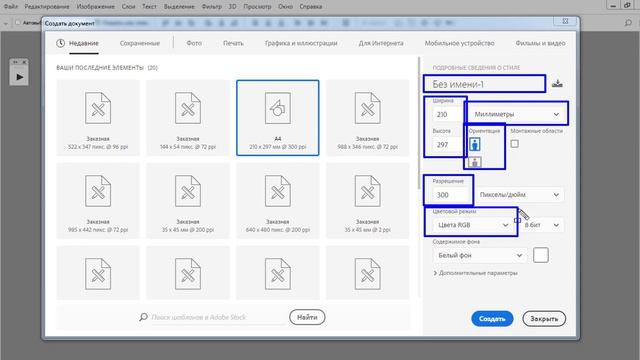Screen dimensions: 640x360
Task: Open the Просмотр menu
Action: pyautogui.click(x=257, y=7)
